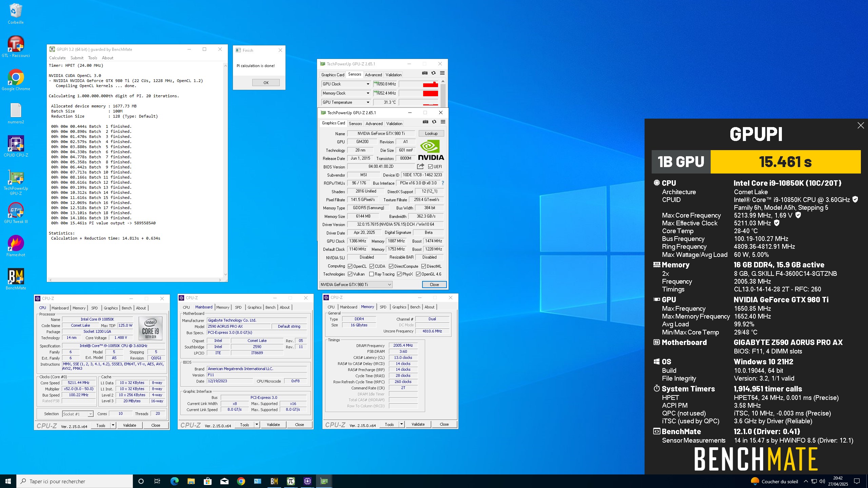868x488 pixels.
Task: Switch to the Advanced tab in front GPU-Z window
Action: tap(374, 124)
